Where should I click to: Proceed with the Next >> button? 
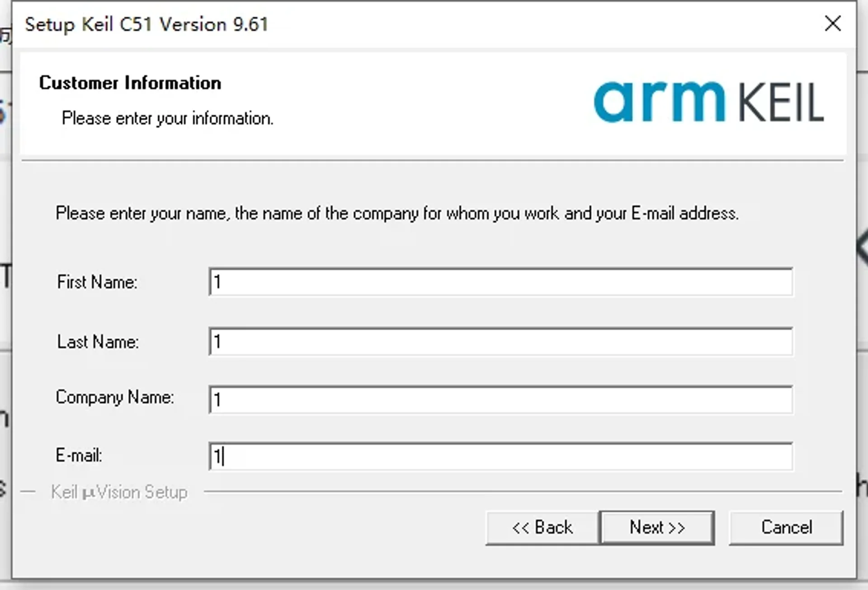click(x=657, y=528)
